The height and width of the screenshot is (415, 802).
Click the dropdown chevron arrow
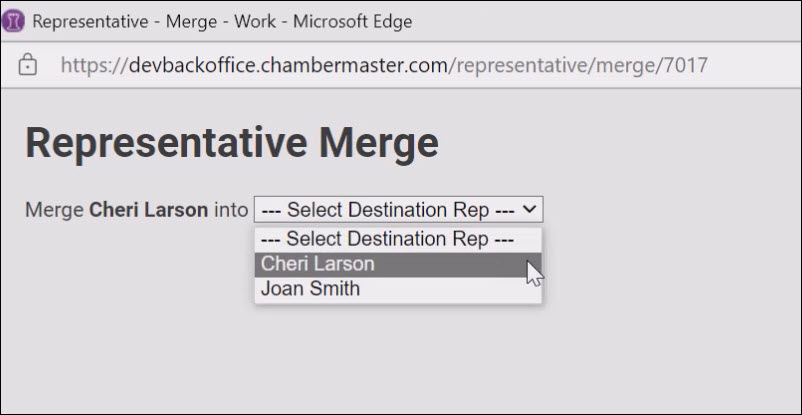pos(531,210)
